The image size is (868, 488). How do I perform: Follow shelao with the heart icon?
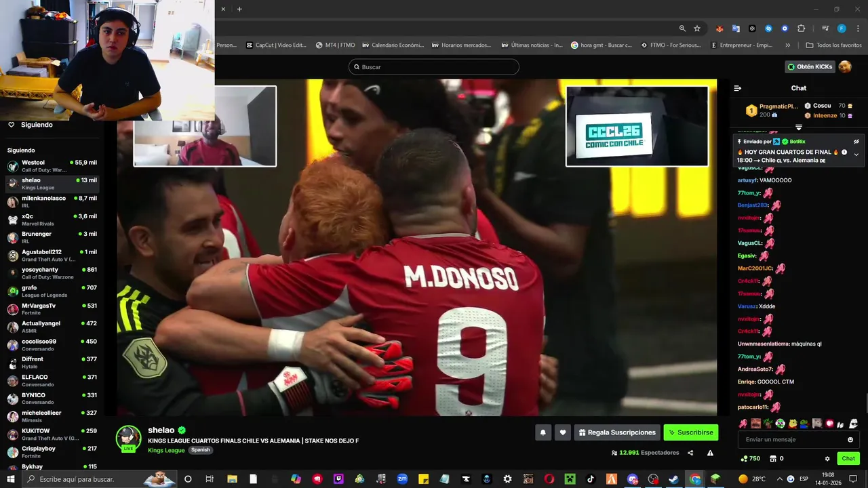(x=562, y=432)
